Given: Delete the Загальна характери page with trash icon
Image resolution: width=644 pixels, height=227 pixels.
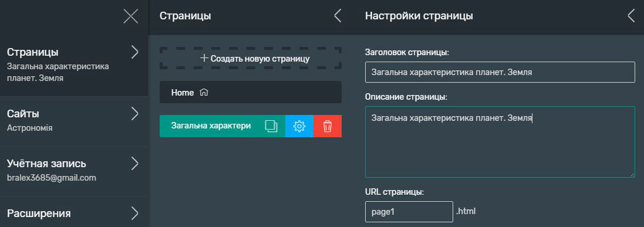Looking at the screenshot, I should tap(328, 126).
